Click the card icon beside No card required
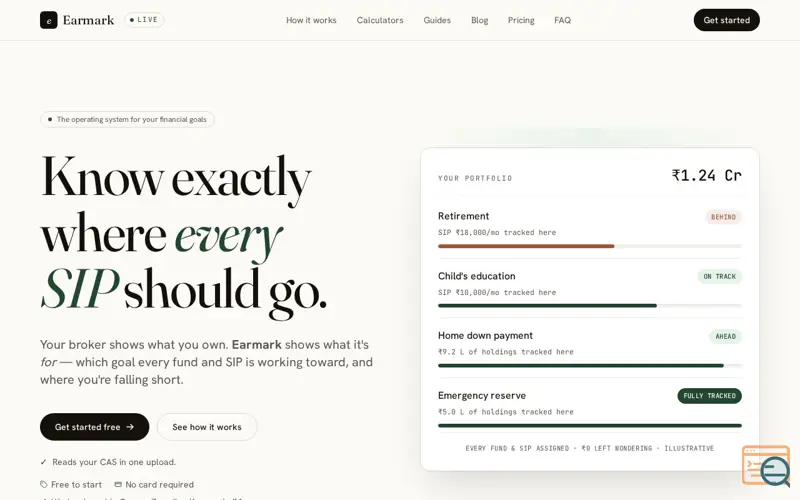Screen dimensions: 800x500 (x=118, y=484)
